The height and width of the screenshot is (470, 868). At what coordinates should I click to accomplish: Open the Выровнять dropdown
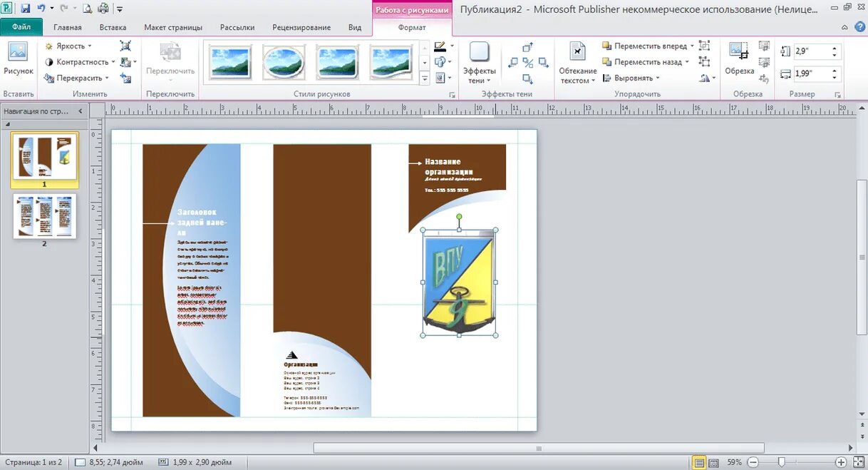(x=631, y=78)
